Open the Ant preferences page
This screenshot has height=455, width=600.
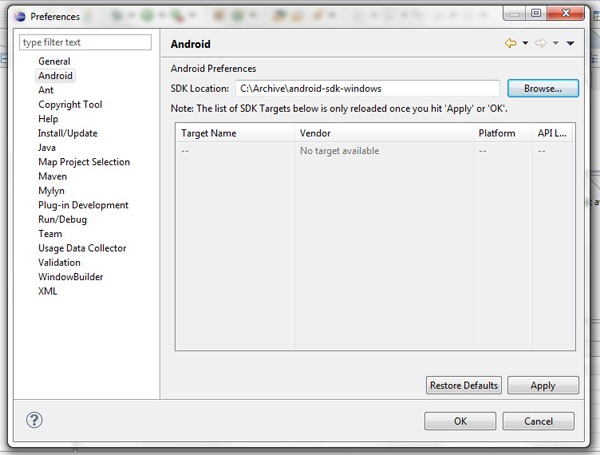(x=46, y=90)
